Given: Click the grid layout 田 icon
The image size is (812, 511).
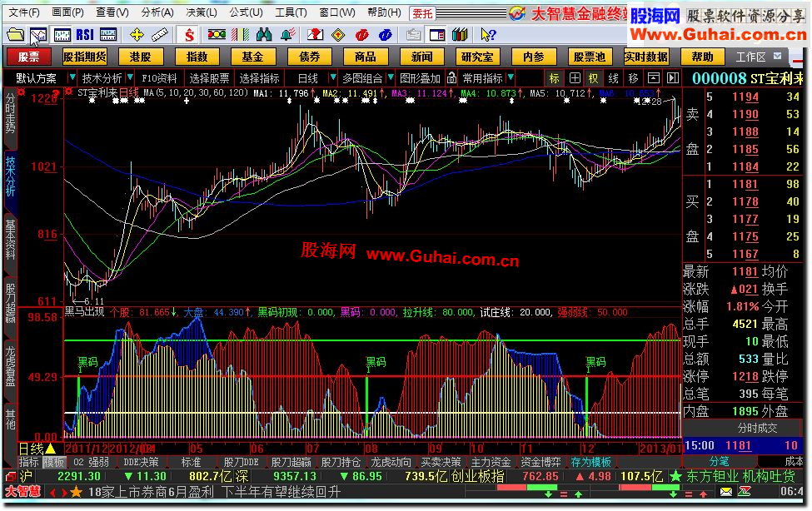Looking at the screenshot, I should tap(575, 78).
